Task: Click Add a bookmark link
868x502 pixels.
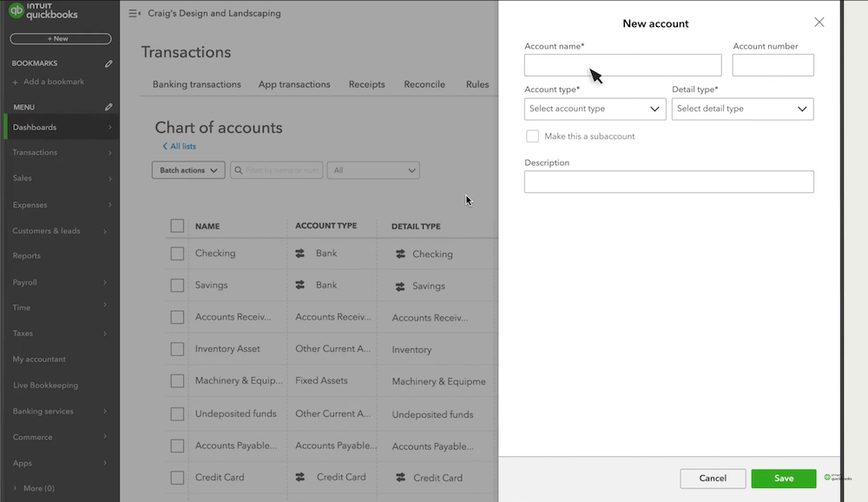Action: pyautogui.click(x=48, y=82)
